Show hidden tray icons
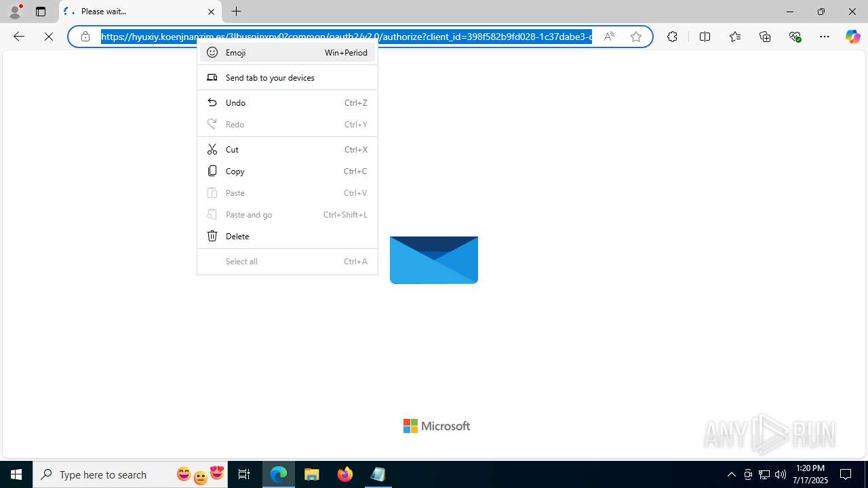The image size is (868, 488). tap(731, 474)
